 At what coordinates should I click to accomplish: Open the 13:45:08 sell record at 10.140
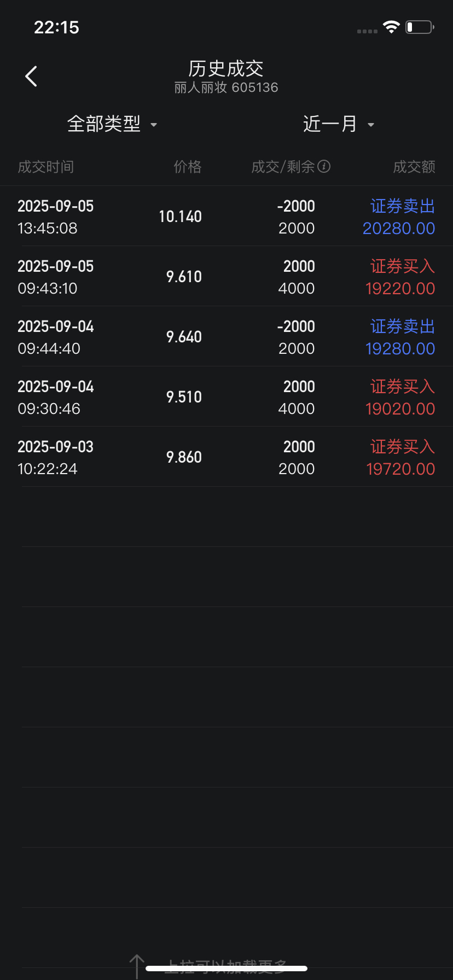(x=226, y=216)
